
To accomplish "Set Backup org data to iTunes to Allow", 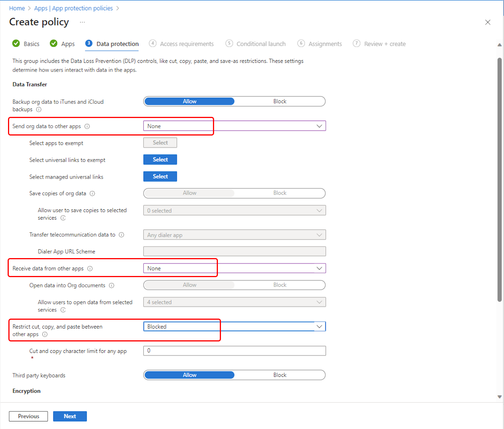I will coord(189,101).
